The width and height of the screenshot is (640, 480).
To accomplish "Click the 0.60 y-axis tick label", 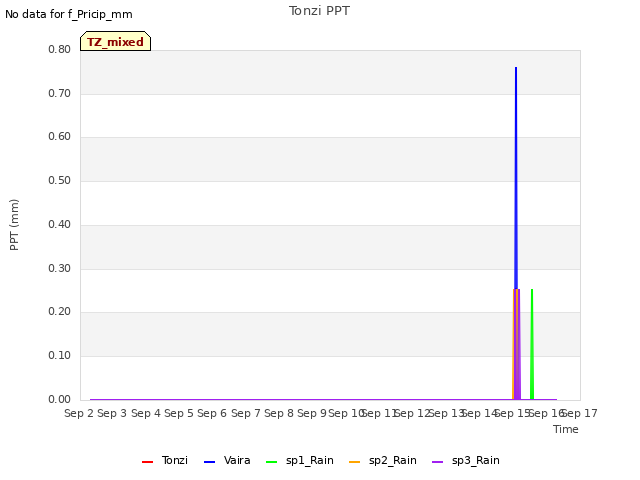I will (x=60, y=137).
